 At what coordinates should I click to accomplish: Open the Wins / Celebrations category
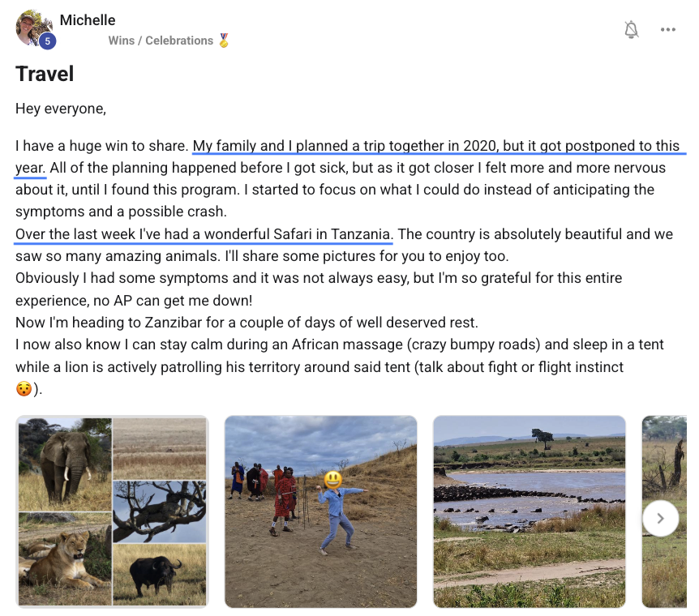coord(161,41)
